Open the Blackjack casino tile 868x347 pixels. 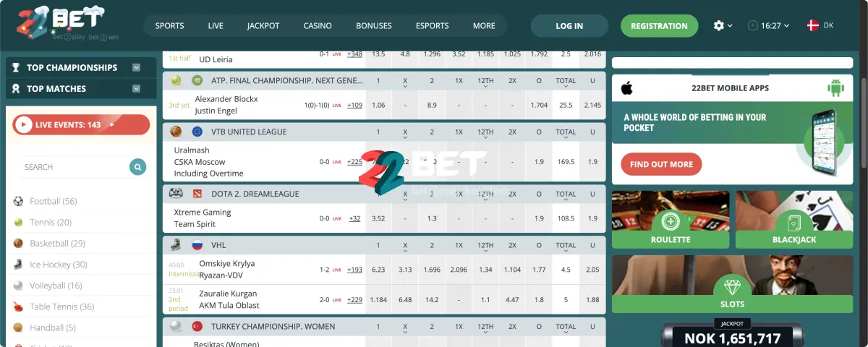(794, 220)
